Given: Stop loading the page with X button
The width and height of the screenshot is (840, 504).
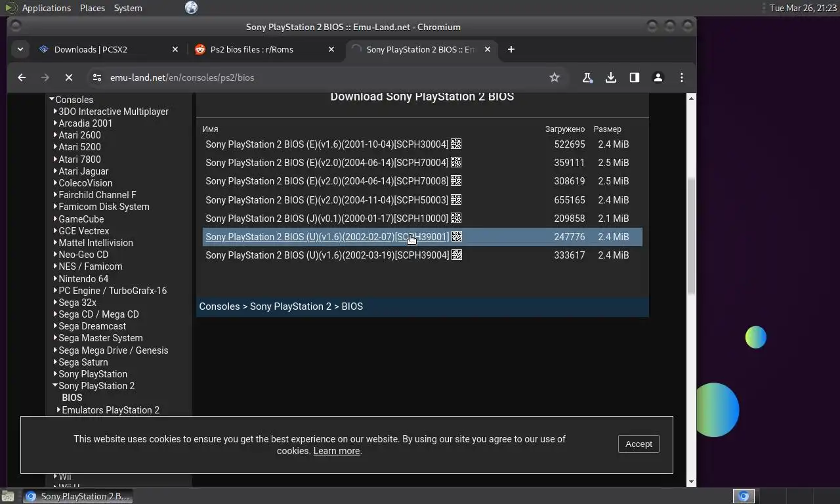Looking at the screenshot, I should [68, 77].
